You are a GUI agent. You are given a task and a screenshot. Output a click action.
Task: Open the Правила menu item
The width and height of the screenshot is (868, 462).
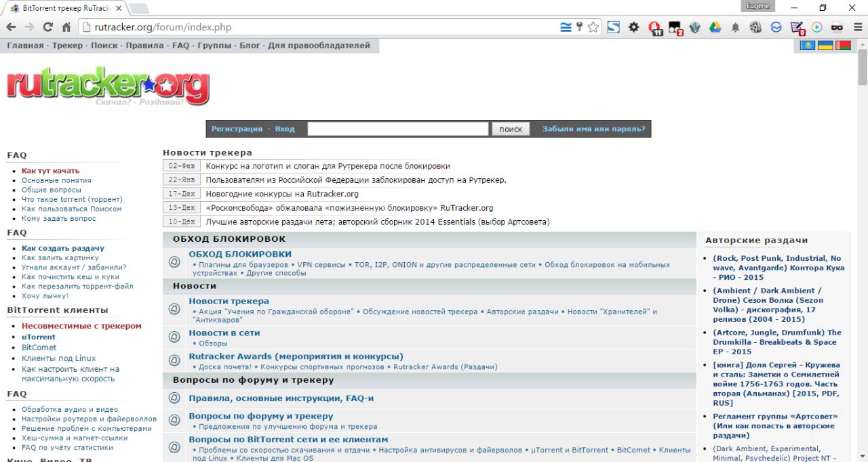pos(144,45)
